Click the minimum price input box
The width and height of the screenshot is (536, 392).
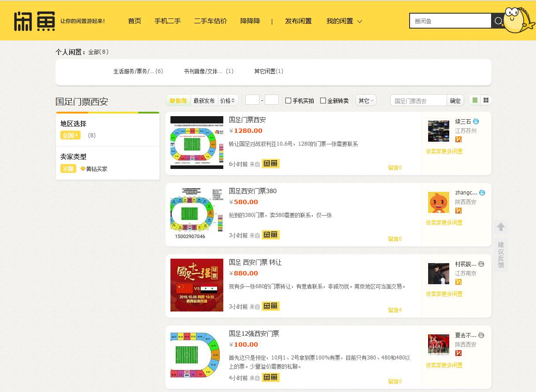click(252, 100)
